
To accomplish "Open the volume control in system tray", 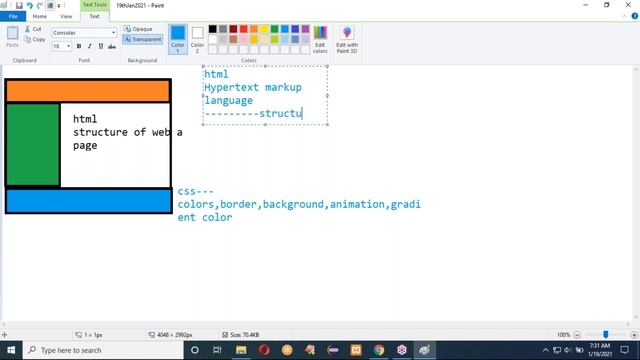I will click(568, 350).
